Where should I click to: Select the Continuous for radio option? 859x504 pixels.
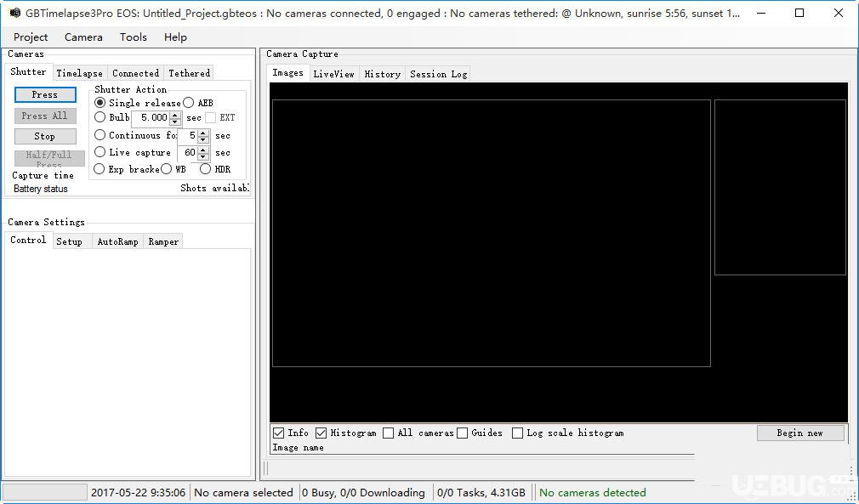tap(100, 134)
